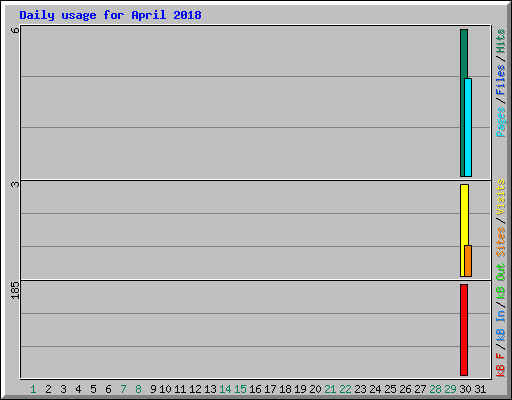Viewport: 512px width, 400px height.
Task: Click day 13 on the x-axis
Action: tap(210, 389)
